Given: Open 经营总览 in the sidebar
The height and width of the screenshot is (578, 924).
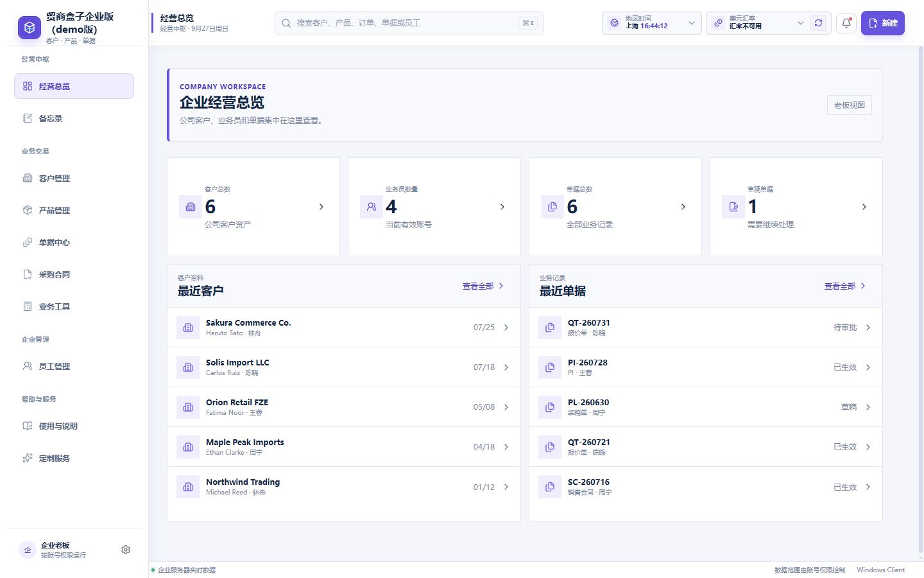Looking at the screenshot, I should click(74, 86).
